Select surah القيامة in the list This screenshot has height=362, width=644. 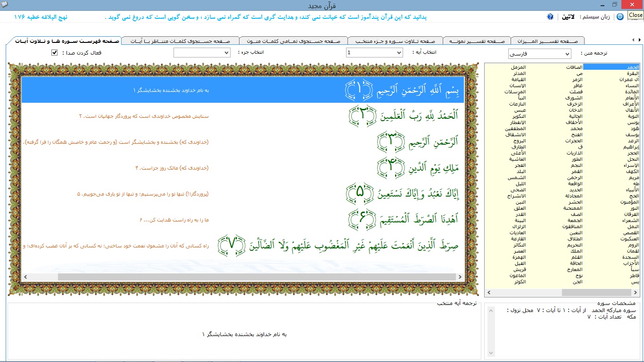pos(519,80)
